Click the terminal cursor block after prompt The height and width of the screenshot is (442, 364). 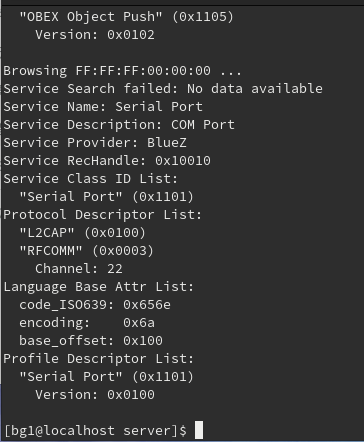point(199,430)
